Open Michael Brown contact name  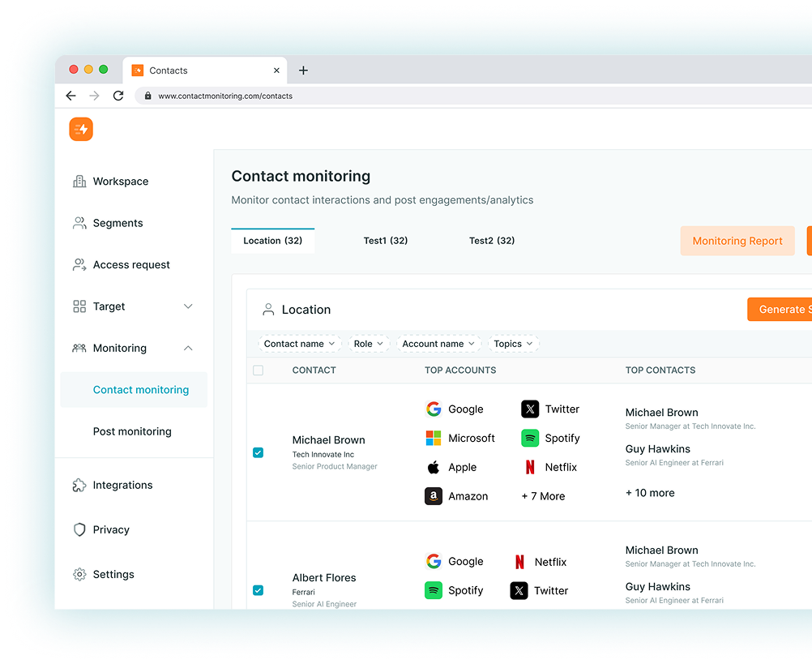coord(329,439)
